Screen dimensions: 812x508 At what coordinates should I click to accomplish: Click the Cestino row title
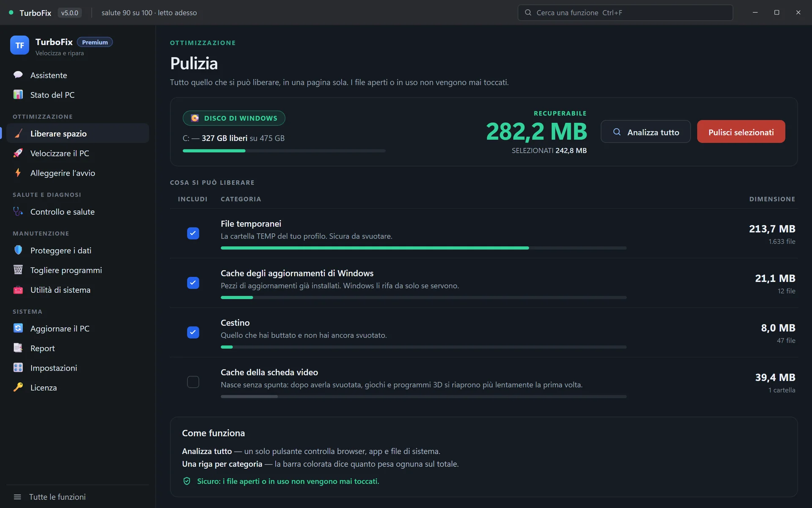coord(235,323)
